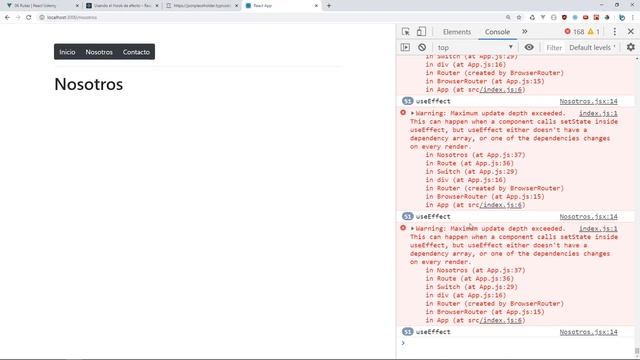Open the Nosotros nav link
Screen dimensions: 640x360
point(99,52)
